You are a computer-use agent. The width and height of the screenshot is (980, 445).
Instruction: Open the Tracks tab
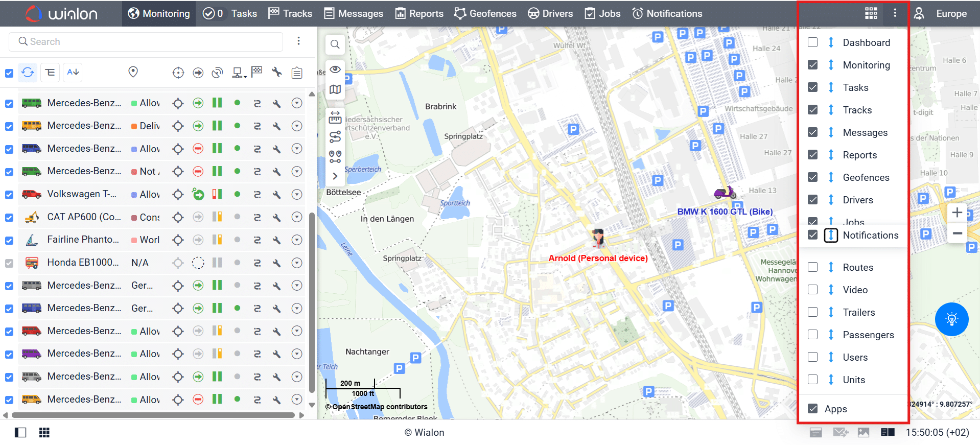[x=290, y=13]
